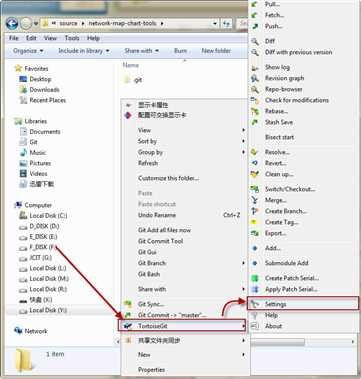Expand the Sort by submenu arrow

click(244, 141)
